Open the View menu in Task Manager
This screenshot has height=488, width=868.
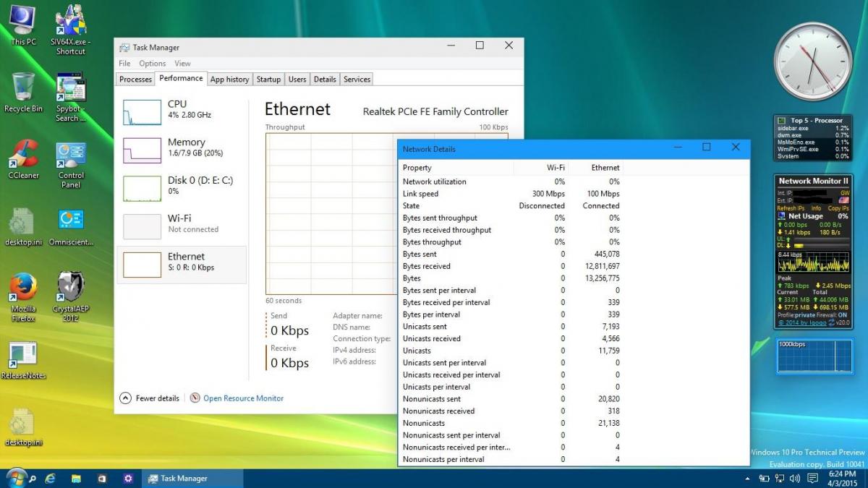(x=182, y=64)
